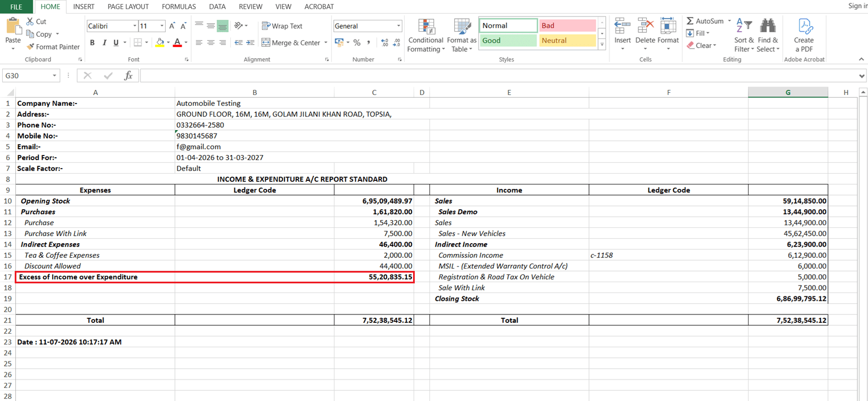Open the font size 11 dropdown
The image size is (868, 401).
click(x=162, y=26)
